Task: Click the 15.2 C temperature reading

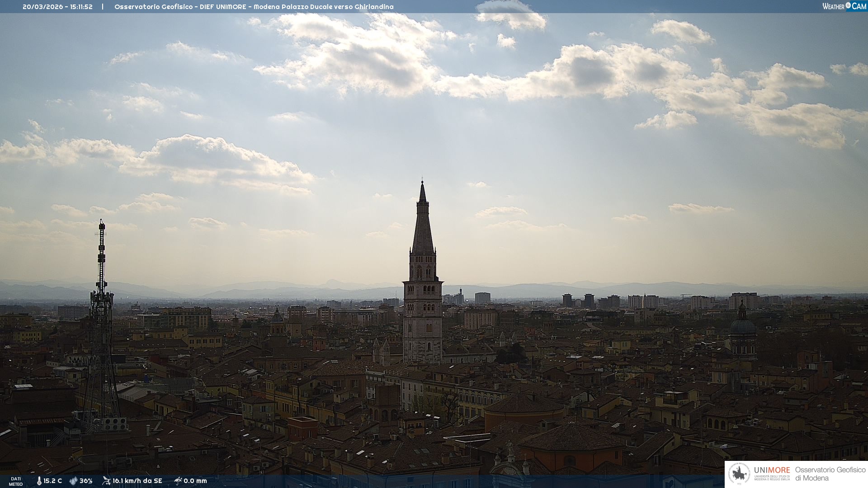Action: coord(52,481)
